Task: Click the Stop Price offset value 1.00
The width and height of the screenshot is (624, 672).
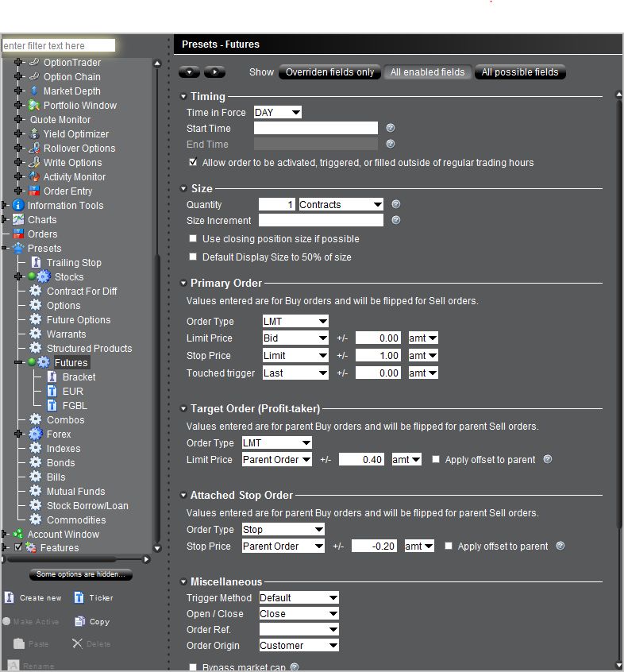Action: tap(378, 355)
